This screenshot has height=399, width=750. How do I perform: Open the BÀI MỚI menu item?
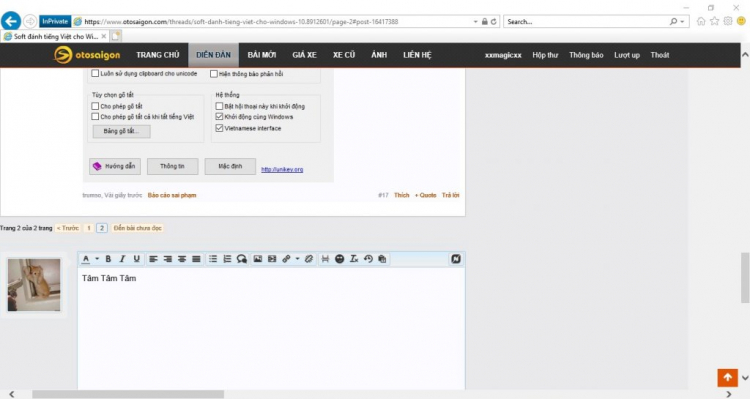click(262, 55)
